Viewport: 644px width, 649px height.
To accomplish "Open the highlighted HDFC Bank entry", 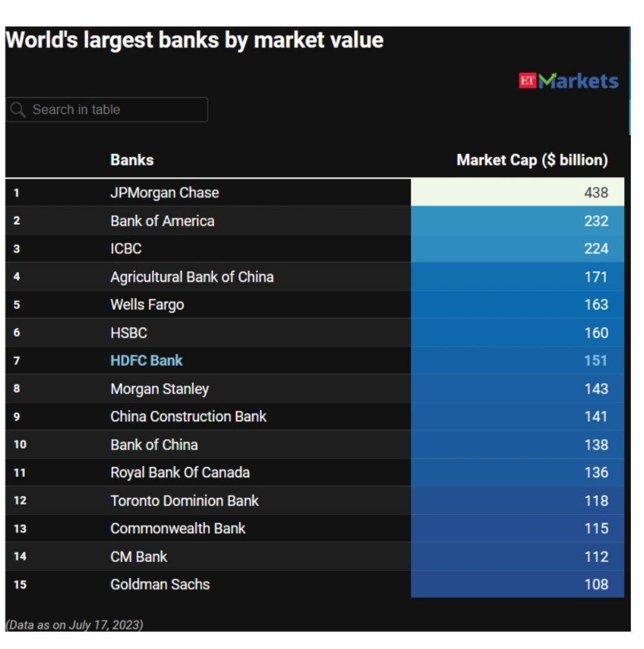I will (147, 360).
